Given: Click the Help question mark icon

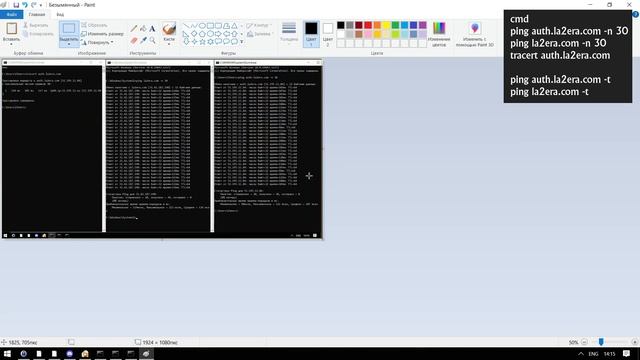Looking at the screenshot, I should pyautogui.click(x=635, y=14).
